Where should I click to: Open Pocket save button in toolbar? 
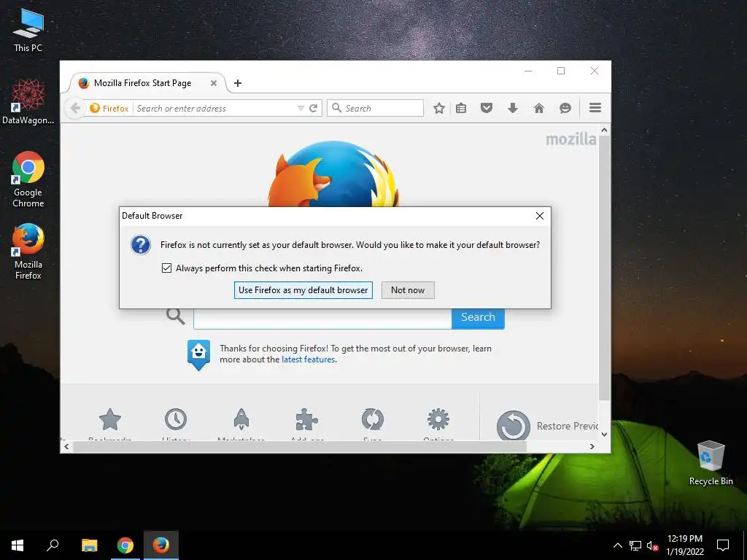[487, 108]
